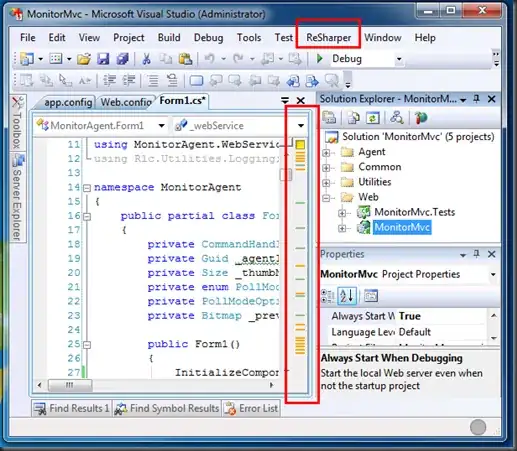Click the yellow ReSharper status indicator square
Viewport: 517px width, 451px height.
tap(300, 144)
